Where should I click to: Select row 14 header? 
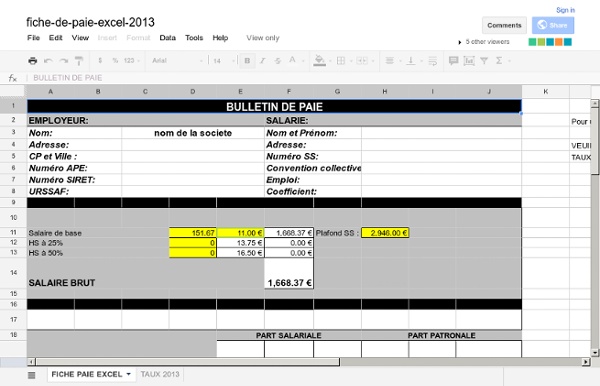point(13,273)
